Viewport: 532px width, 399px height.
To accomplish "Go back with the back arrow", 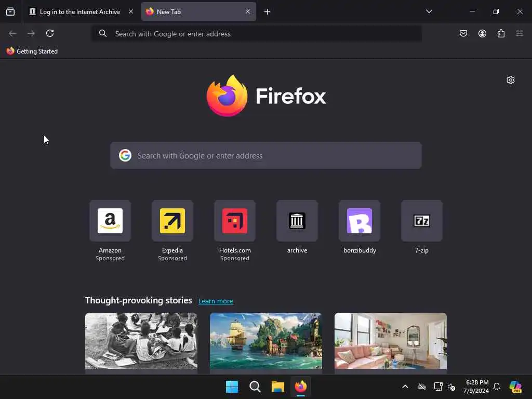I will pos(12,33).
